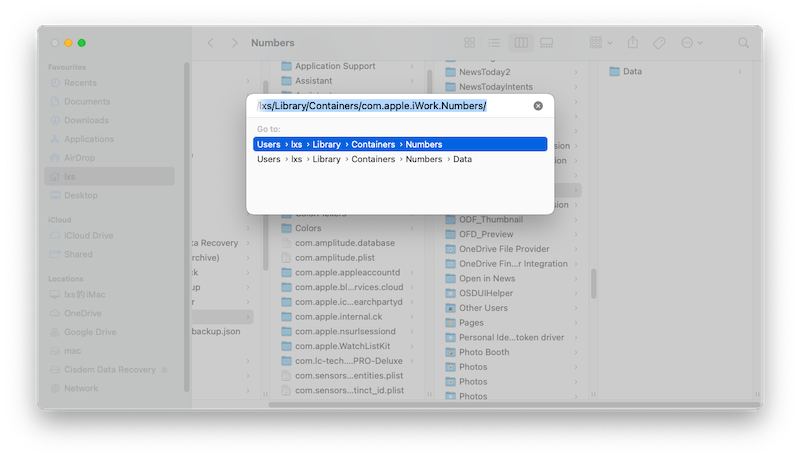The height and width of the screenshot is (459, 800).
Task: Expand the Pages container chevron
Action: [576, 323]
